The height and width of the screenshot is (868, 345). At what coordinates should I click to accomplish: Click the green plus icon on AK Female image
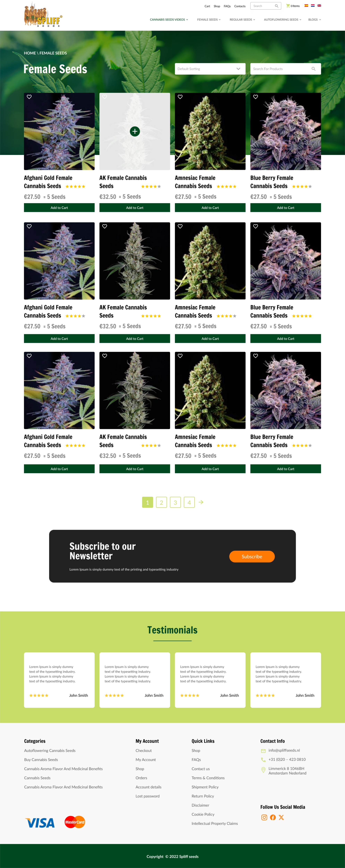(x=135, y=131)
